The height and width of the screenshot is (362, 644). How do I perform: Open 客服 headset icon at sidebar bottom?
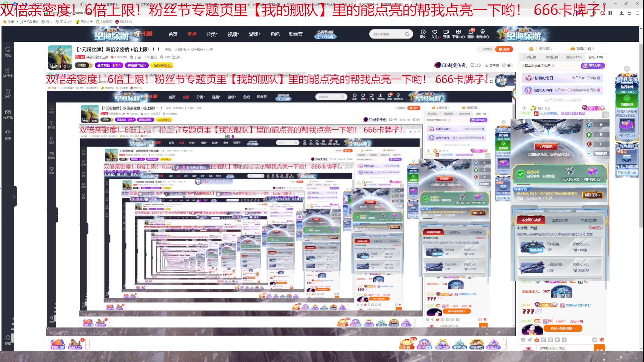click(x=8, y=340)
